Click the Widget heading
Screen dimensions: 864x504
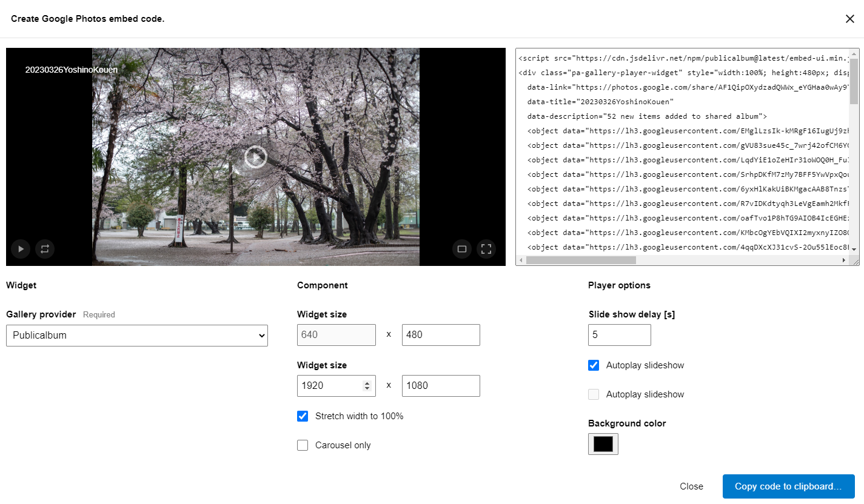(x=21, y=285)
